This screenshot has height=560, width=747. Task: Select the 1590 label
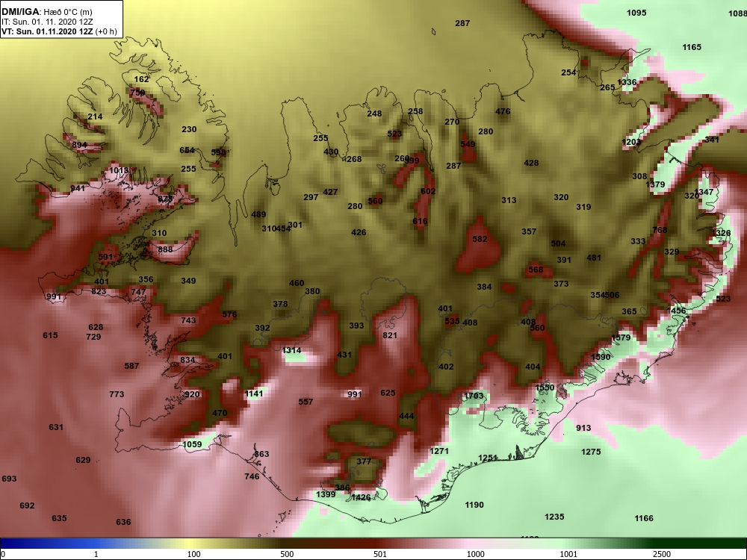click(601, 357)
